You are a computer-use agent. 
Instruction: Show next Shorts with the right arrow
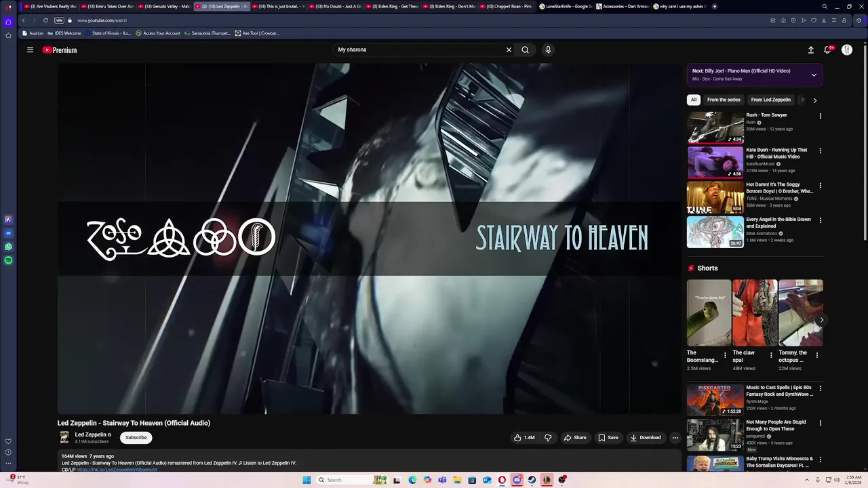(821, 320)
